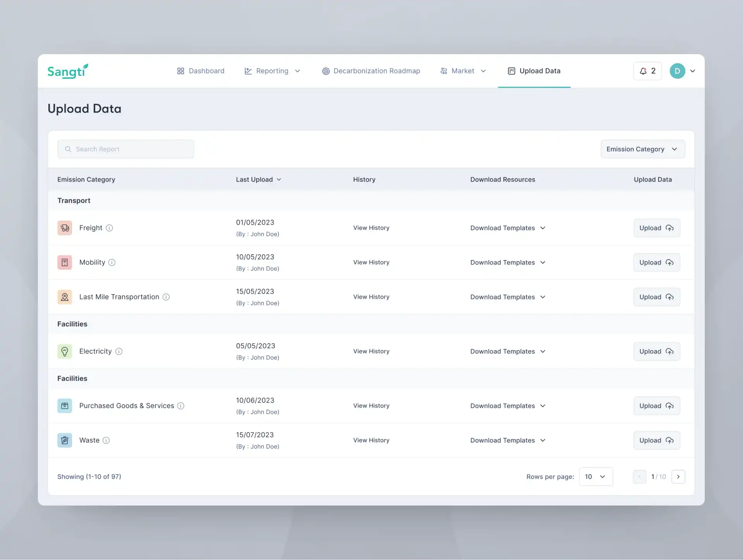View History for Freight
Viewport: 743px width, 560px height.
371,228
